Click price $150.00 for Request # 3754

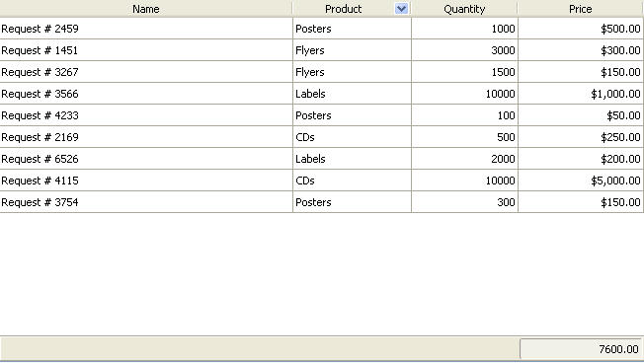point(581,202)
